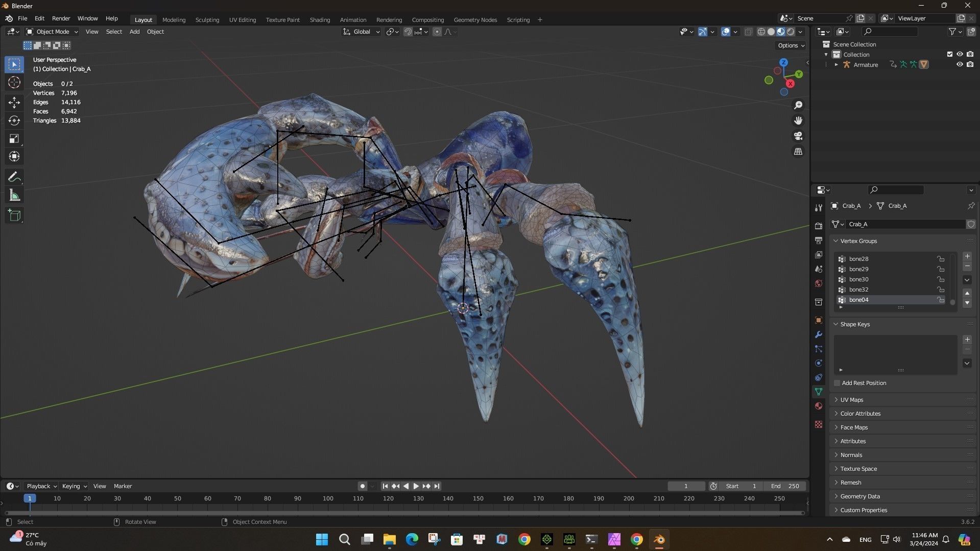Add a new shape key
The image size is (980, 551).
pyautogui.click(x=967, y=340)
